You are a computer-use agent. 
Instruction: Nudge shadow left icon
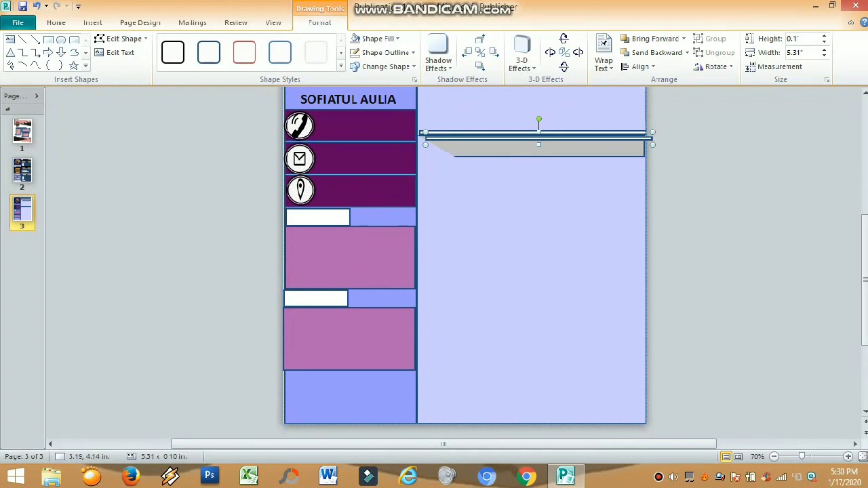coord(467,52)
